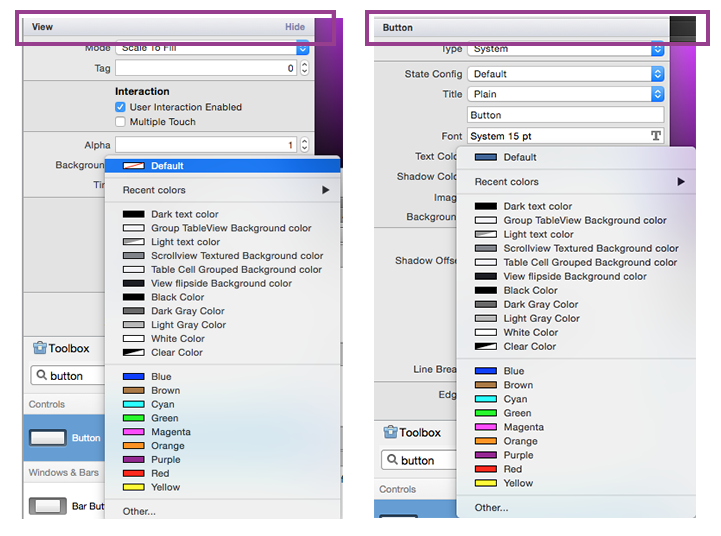Screen dimensions: 721x536
Task: Select Dark Gray Color in right menu
Action: 540,304
